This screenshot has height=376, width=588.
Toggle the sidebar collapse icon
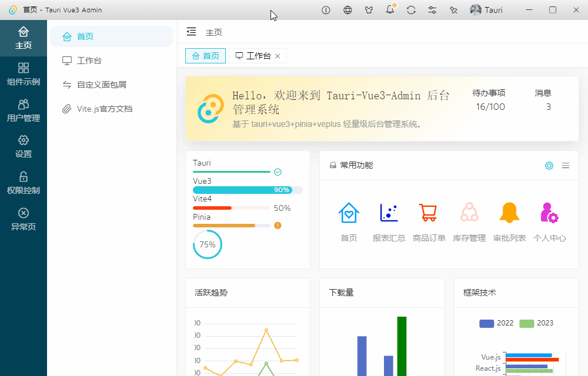pos(191,32)
